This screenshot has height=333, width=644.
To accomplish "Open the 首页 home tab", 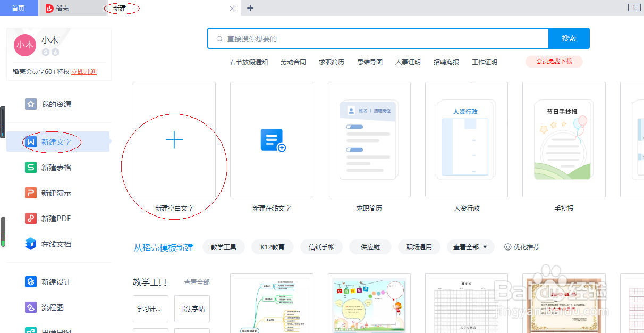I will 19,8.
